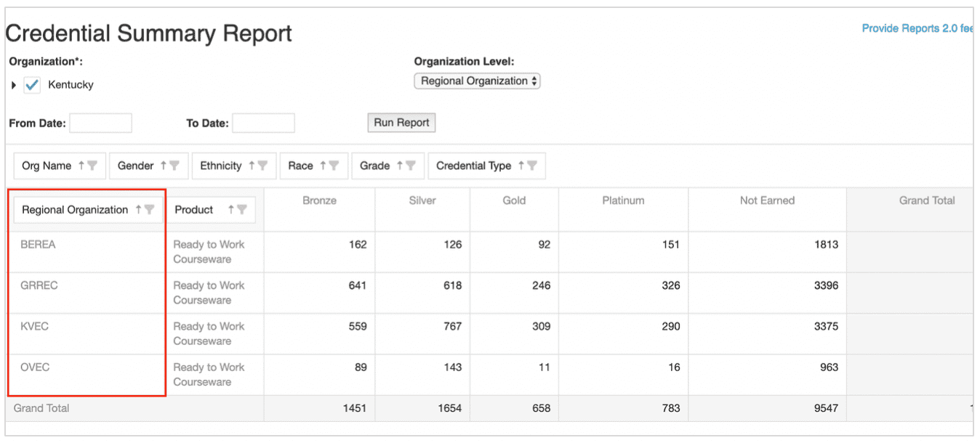Open the Organization Level dropdown

(x=477, y=81)
